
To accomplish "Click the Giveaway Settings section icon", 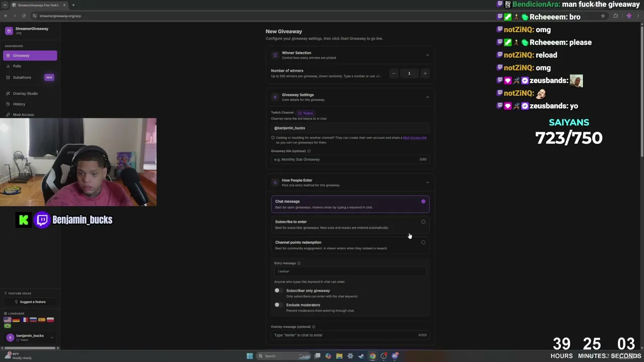I will click(275, 97).
